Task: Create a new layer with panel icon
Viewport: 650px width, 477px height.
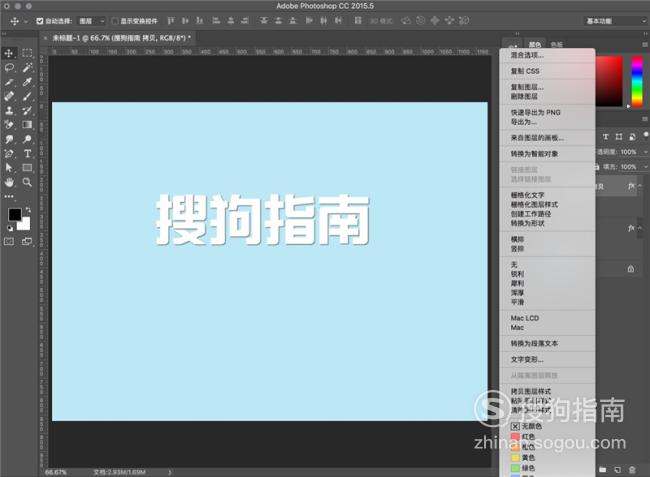Action: click(618, 470)
